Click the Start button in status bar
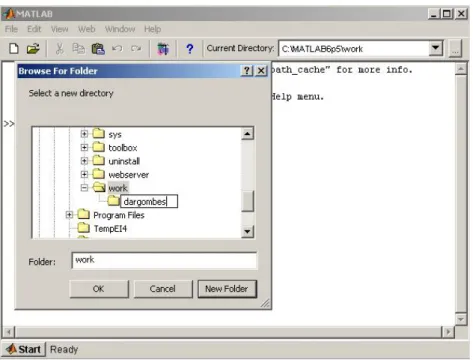This screenshot has width=473, height=360. tap(24, 349)
